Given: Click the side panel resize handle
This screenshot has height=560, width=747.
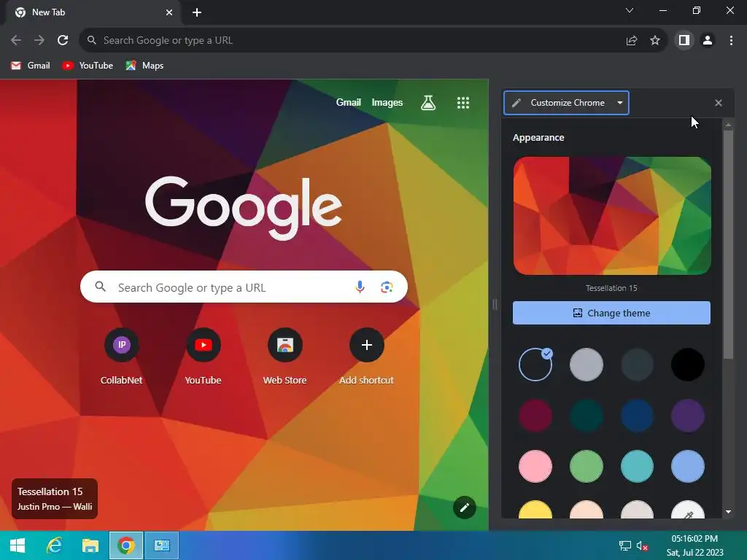Looking at the screenshot, I should (495, 304).
